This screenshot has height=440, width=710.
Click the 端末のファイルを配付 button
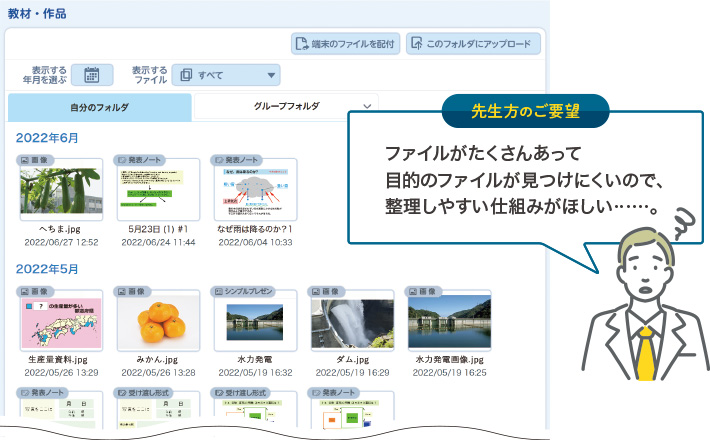click(x=345, y=43)
